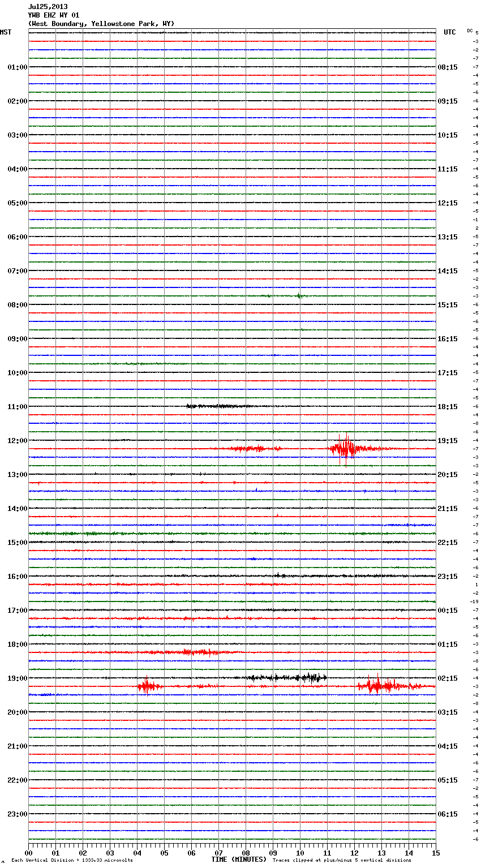Click the MST time label '07:00'
This screenshot has width=481, height=868.
[18, 271]
